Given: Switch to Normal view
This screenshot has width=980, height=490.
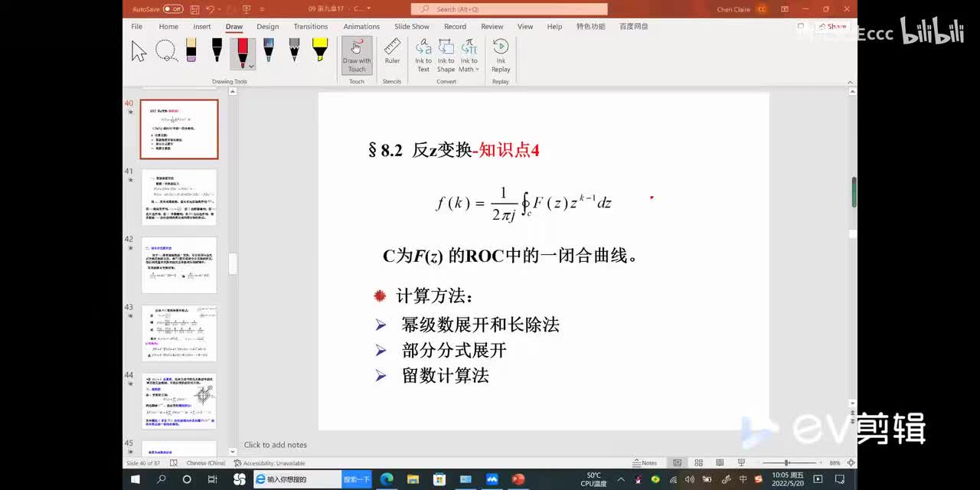Looking at the screenshot, I should click(x=677, y=463).
